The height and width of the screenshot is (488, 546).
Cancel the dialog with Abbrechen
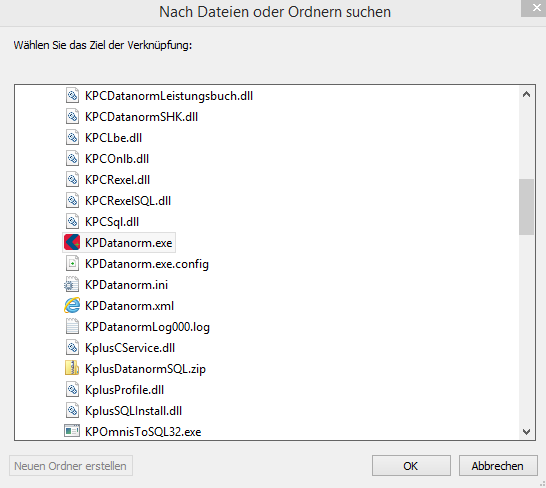click(498, 466)
